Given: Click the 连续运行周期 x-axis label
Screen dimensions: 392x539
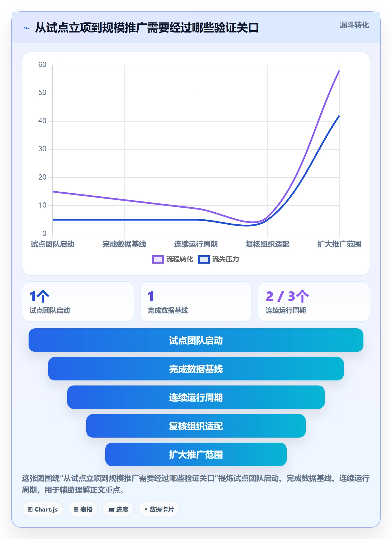Looking at the screenshot, I should coord(196,244).
